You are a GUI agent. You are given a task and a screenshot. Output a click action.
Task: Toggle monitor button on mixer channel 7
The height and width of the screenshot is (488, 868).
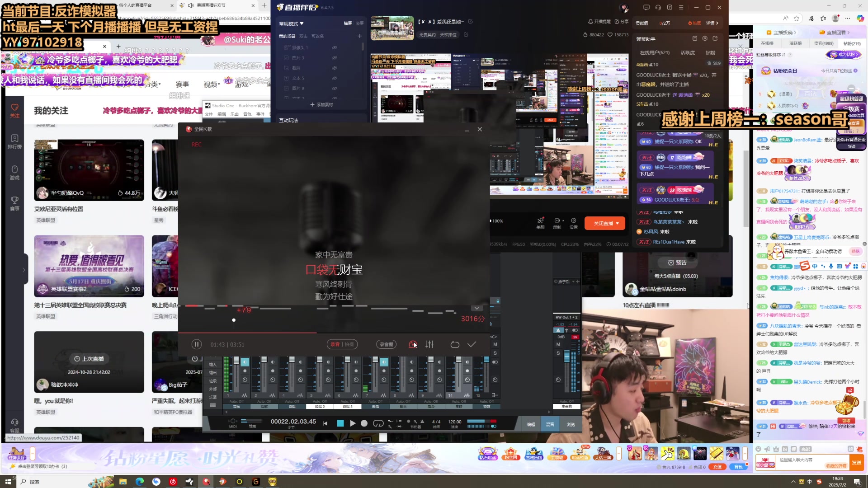[x=384, y=362]
